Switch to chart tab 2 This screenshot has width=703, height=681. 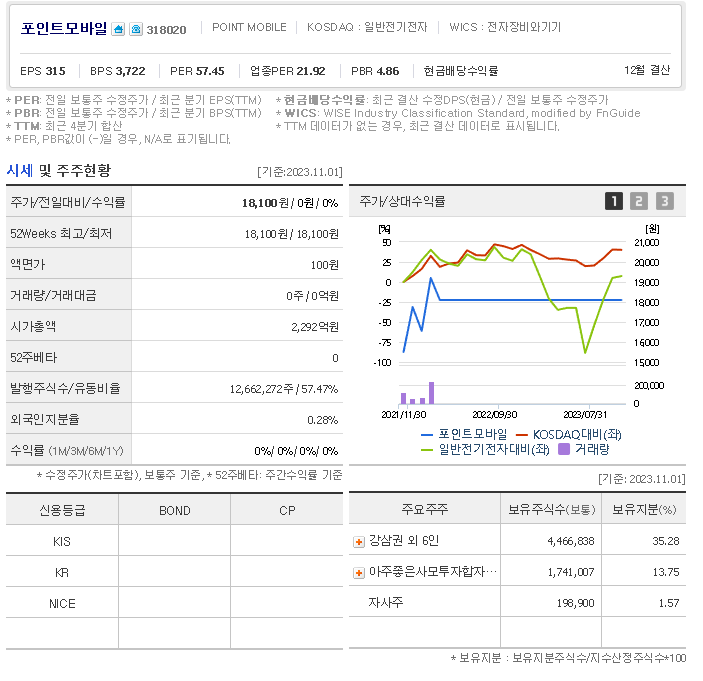[639, 201]
